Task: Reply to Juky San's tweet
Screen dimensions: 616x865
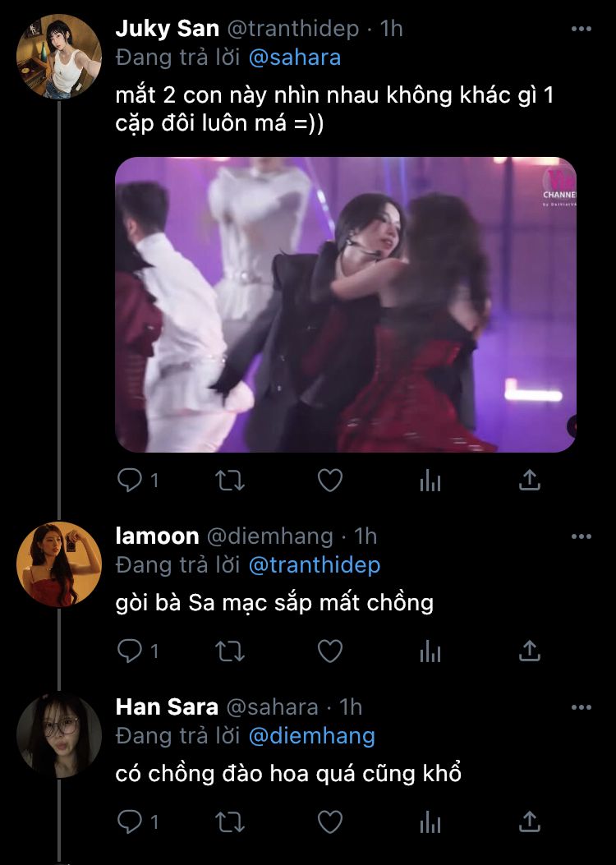Action: pyautogui.click(x=130, y=480)
